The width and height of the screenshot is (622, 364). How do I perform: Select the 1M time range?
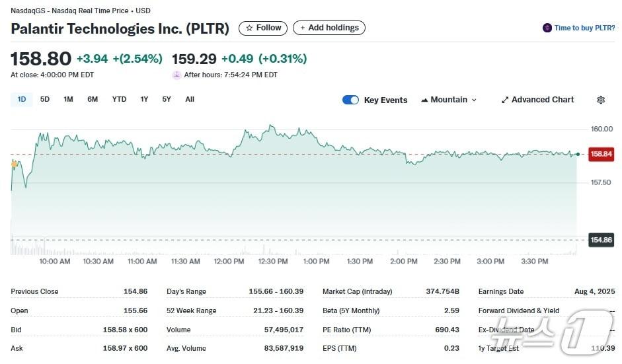[68, 99]
